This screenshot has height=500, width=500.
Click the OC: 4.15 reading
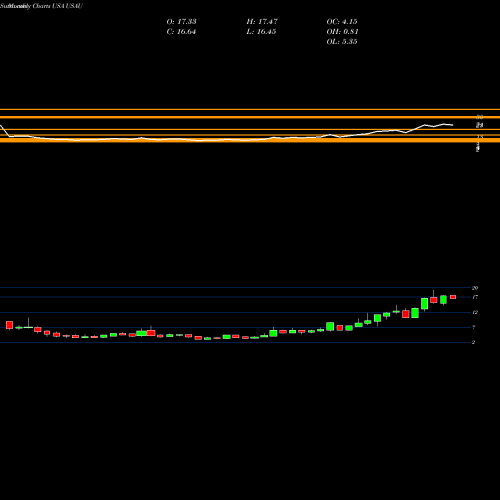point(342,22)
